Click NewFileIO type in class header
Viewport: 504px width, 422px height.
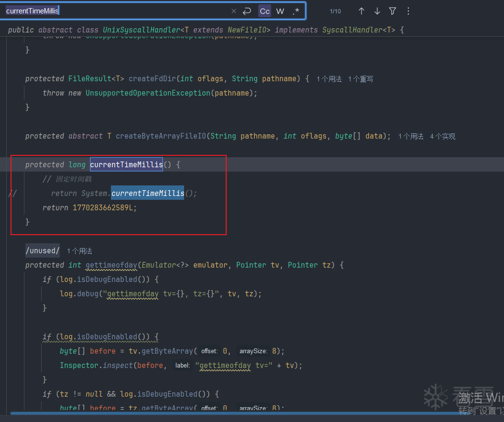pyautogui.click(x=247, y=30)
